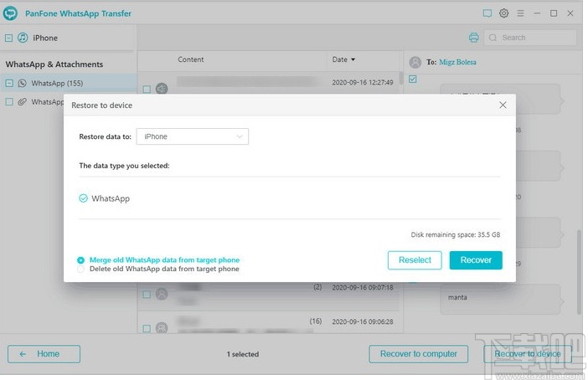Open the feedback message icon in title bar

(487, 13)
